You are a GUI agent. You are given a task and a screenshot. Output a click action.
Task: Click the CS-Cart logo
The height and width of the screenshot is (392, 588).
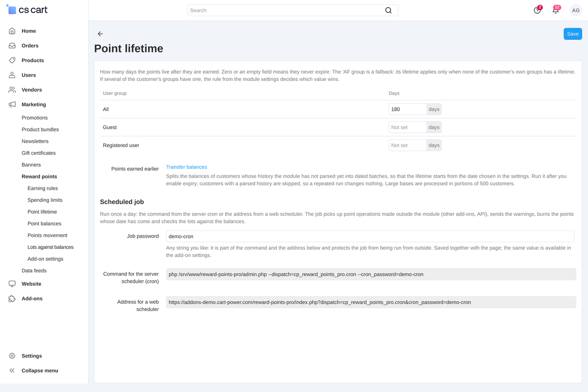click(27, 10)
